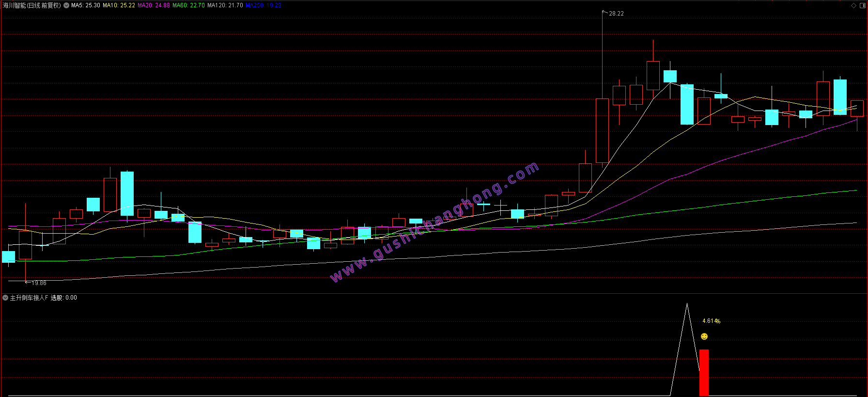Click the blue MA250: 19.29 label
Viewport: 868px width, 397px height.
(263, 5)
